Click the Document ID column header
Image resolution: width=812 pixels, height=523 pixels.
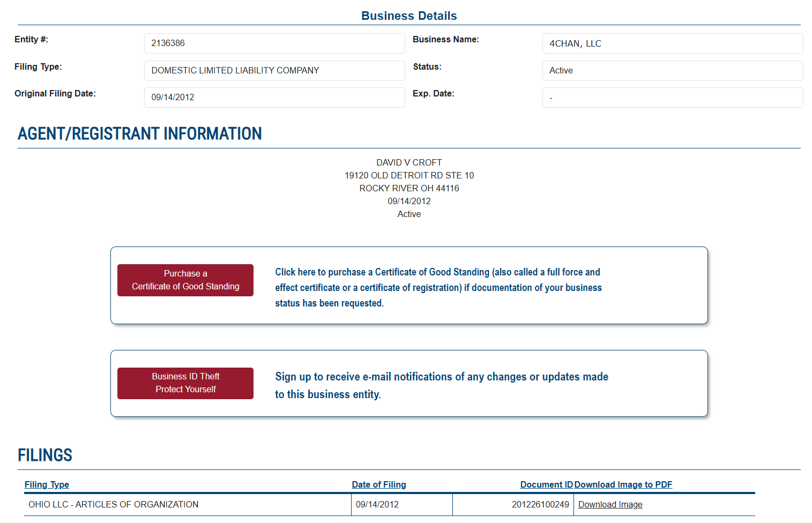click(546, 484)
